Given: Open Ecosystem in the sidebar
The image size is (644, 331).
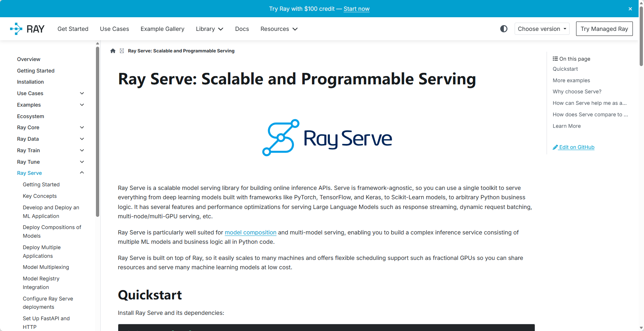Looking at the screenshot, I should click(x=31, y=116).
